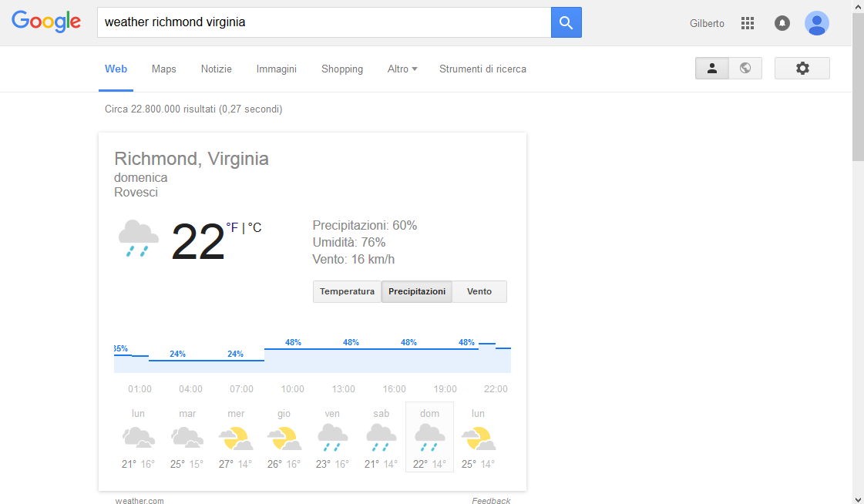Click the blue search magnifier button
Screen dimensions: 864x504
click(x=566, y=22)
